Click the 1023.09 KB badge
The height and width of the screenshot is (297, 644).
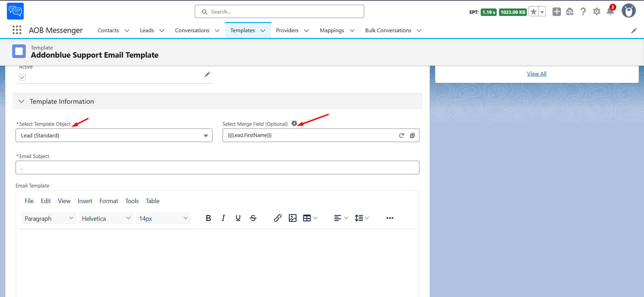(513, 12)
